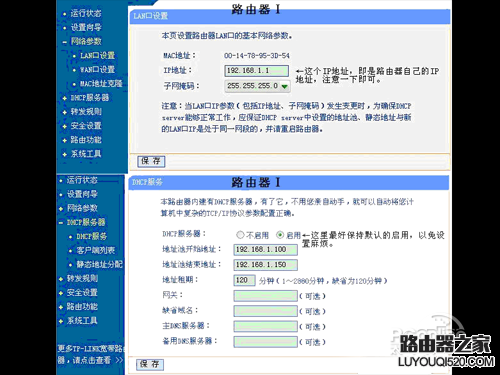500x375 pixels.
Task: Open 设置向导 in the lower sidebar
Action: (x=82, y=194)
